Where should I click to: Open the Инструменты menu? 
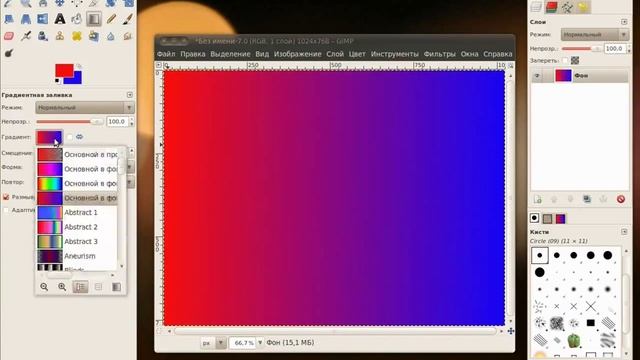pyautogui.click(x=395, y=54)
